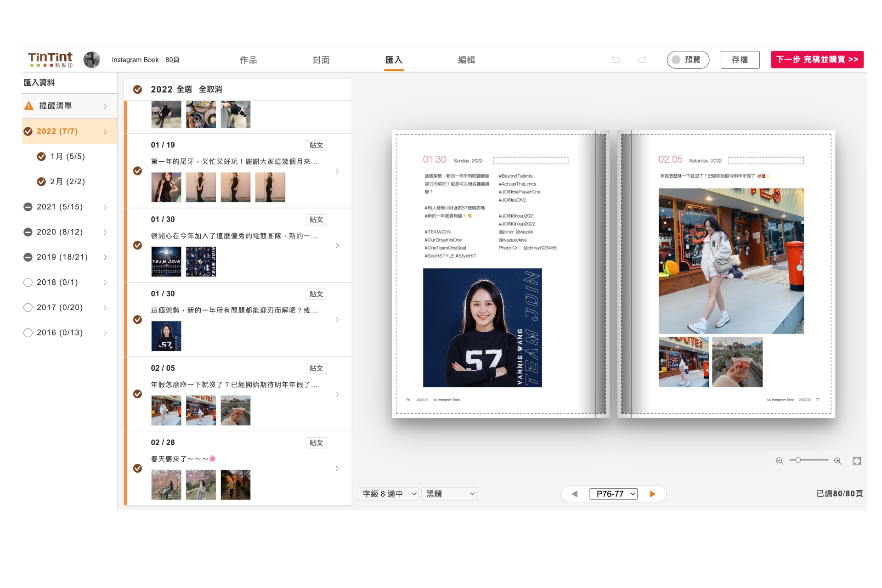Select the 2018 (0/1) circle
Image resolution: width=882 pixels, height=588 pixels.
28,282
